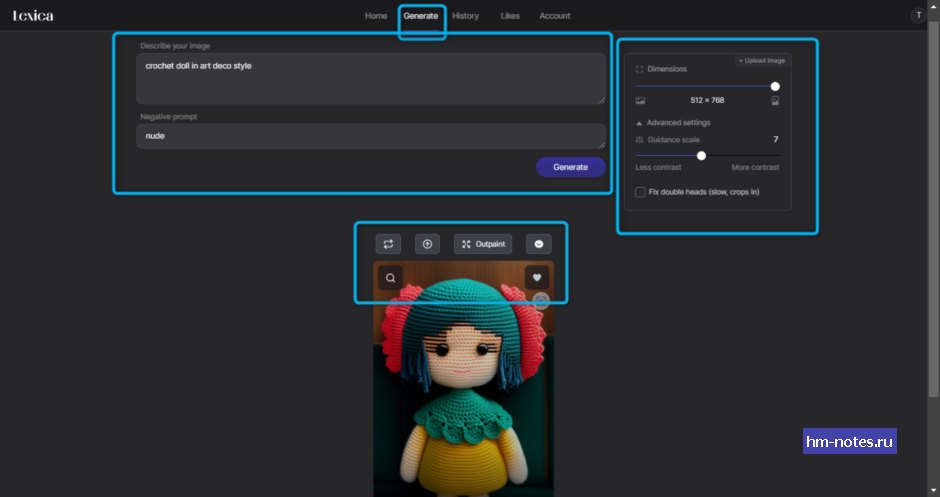Click the landscape orientation icon under Dimensions

(640, 101)
